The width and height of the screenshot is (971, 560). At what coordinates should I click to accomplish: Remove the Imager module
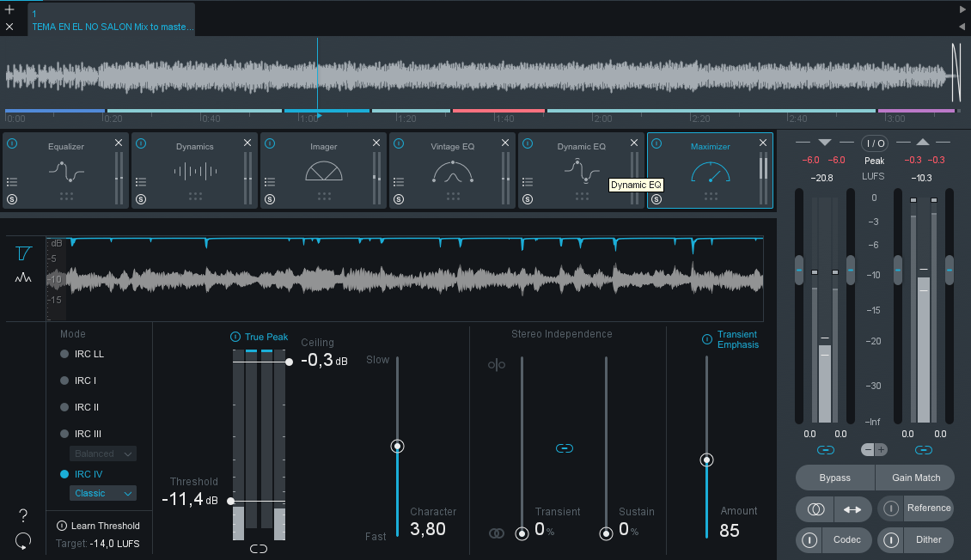(x=376, y=143)
